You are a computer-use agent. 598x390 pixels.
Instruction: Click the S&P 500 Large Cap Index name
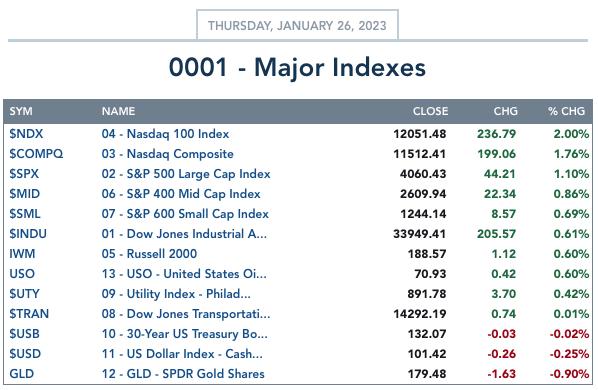point(186,174)
